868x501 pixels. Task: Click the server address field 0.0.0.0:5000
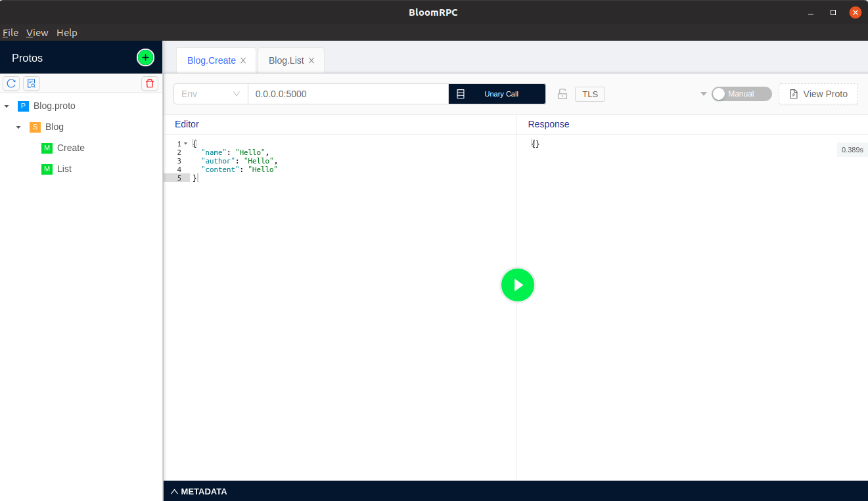click(348, 94)
